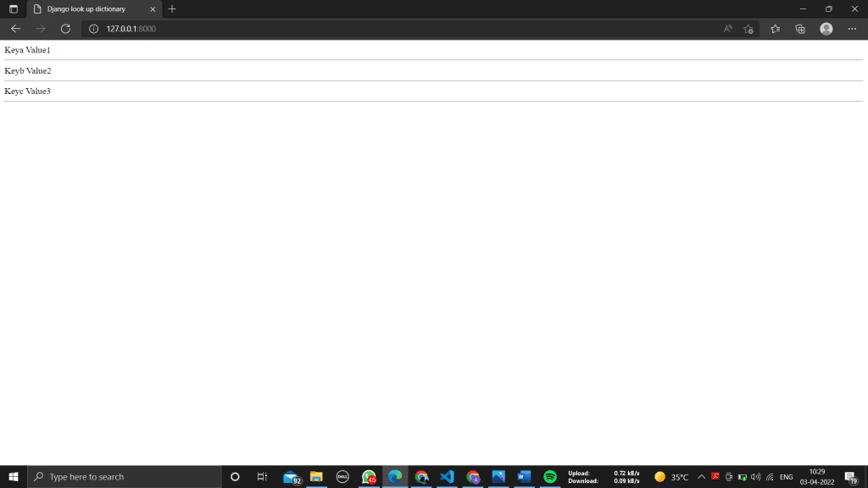Click the browser forward button
The height and width of the screenshot is (488, 868).
(40, 28)
